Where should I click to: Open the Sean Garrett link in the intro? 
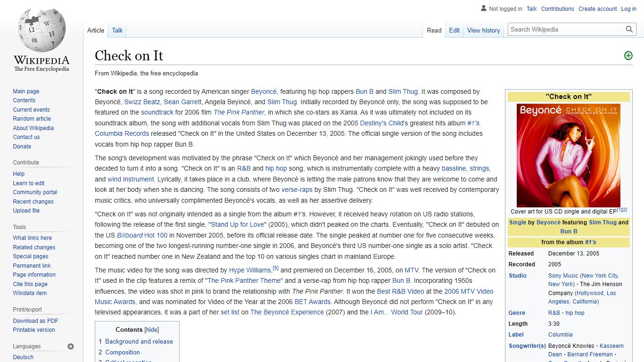(182, 102)
